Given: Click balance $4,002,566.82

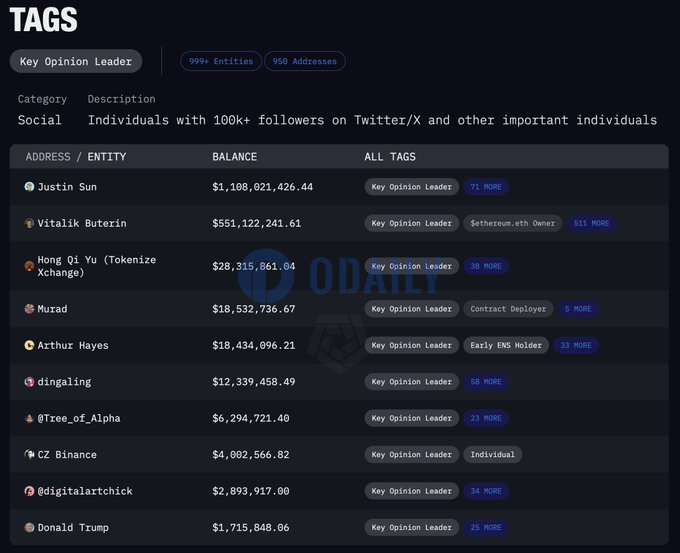Looking at the screenshot, I should point(251,455).
